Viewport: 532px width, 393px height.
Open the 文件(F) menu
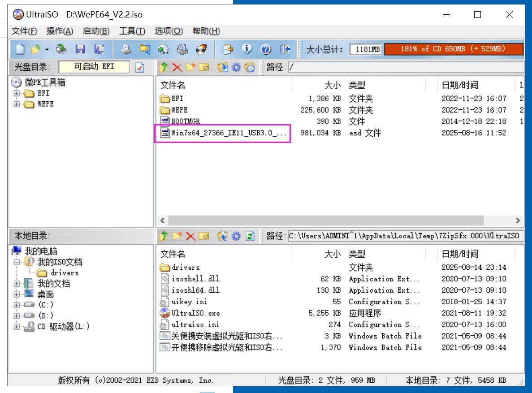24,31
